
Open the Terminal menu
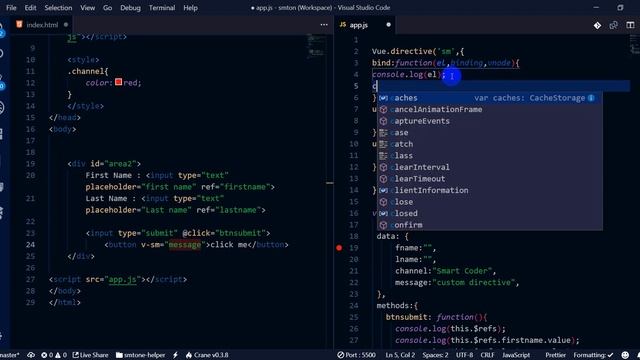162,8
